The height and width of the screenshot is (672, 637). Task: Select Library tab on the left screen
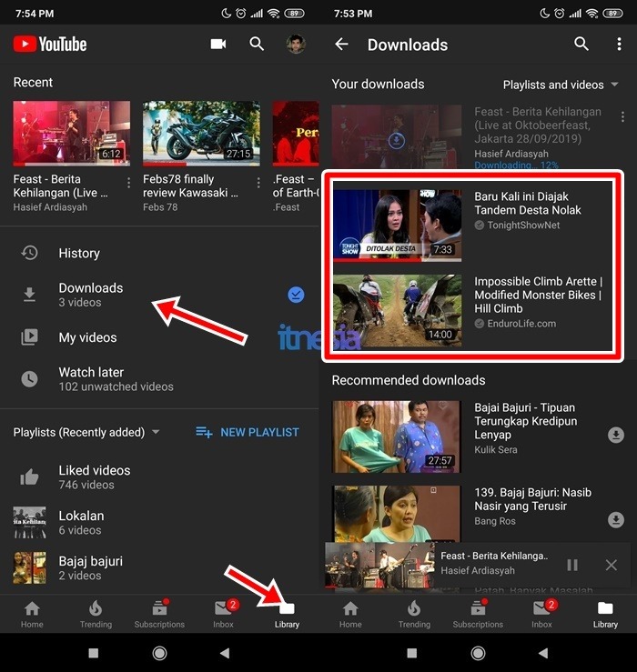[x=287, y=614]
